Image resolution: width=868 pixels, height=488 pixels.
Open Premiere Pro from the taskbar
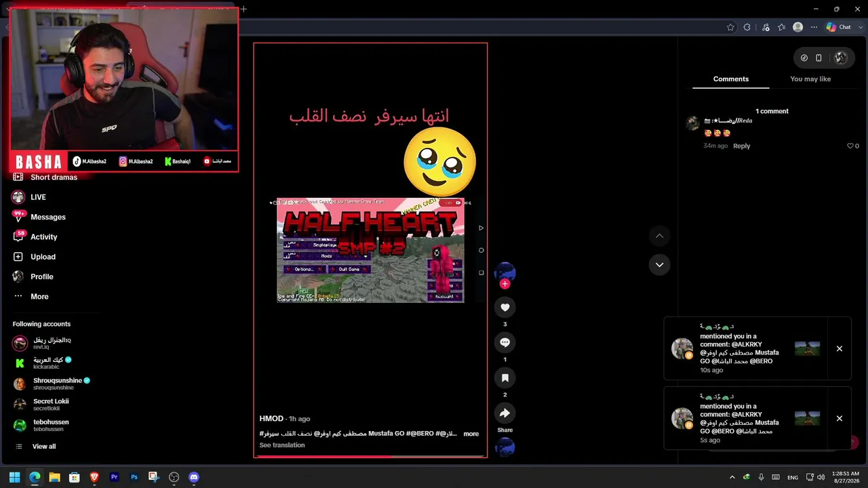[114, 477]
